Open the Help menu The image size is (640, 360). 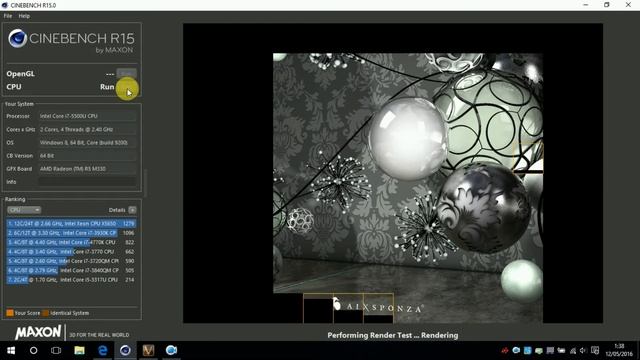(x=24, y=16)
